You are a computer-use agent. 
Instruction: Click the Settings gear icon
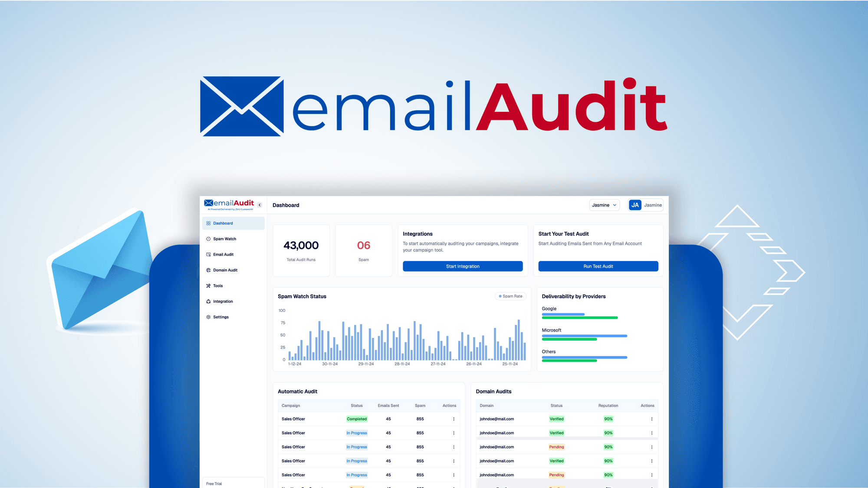tap(208, 317)
